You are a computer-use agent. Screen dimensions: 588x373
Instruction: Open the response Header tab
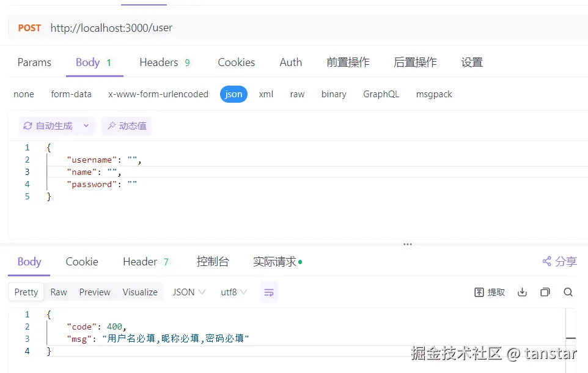pyautogui.click(x=146, y=262)
